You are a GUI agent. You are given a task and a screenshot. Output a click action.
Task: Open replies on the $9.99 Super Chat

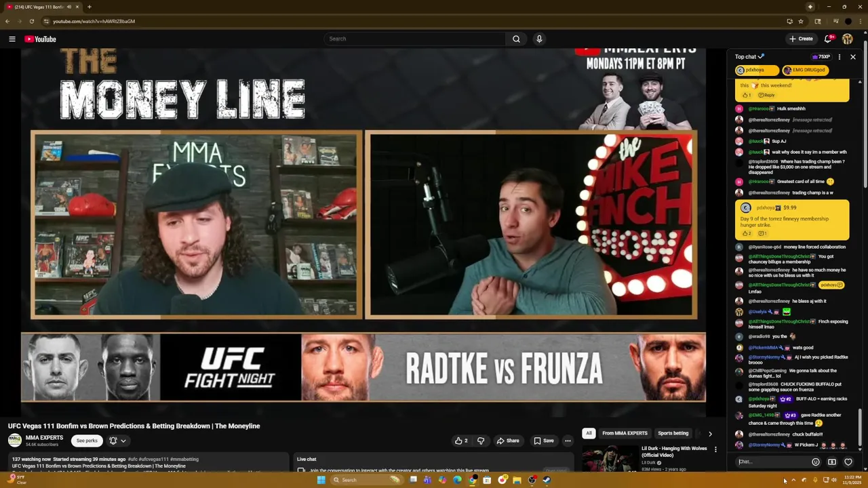(x=762, y=233)
